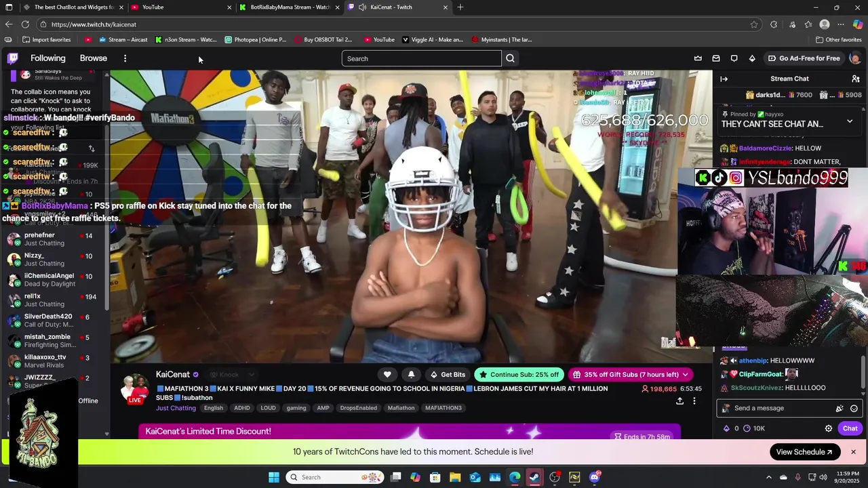
Task: Open the Edge Copilot icon
Action: [x=858, y=24]
